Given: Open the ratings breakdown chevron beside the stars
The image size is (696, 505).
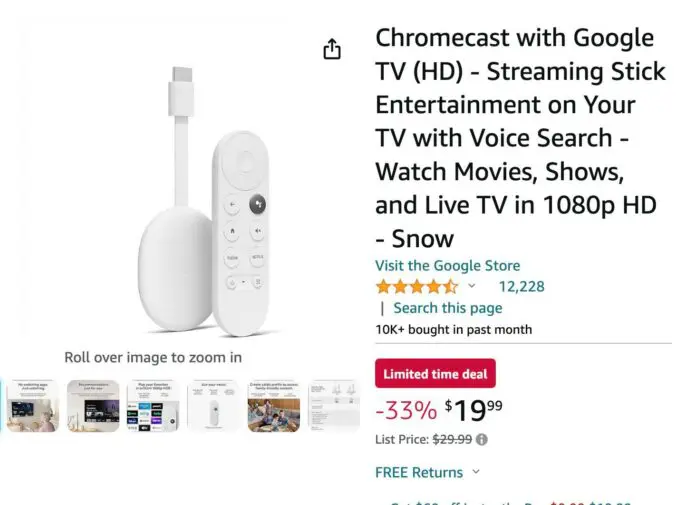Looking at the screenshot, I should [472, 287].
